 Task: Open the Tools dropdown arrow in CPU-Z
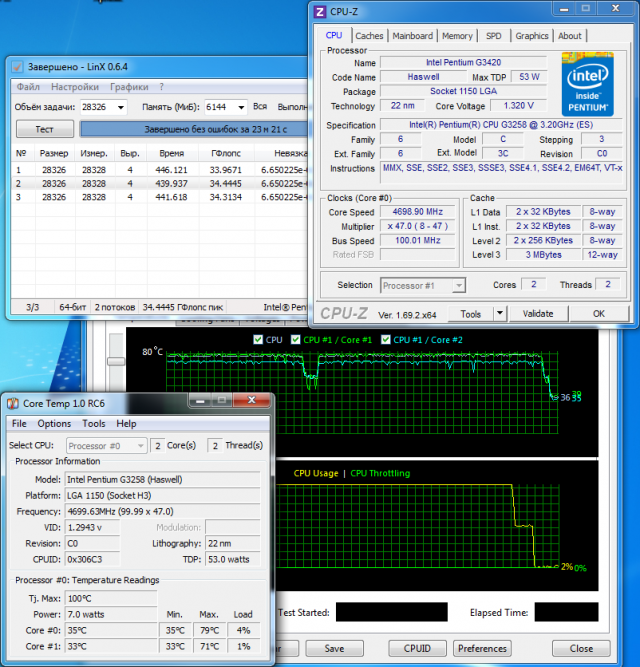[x=500, y=314]
